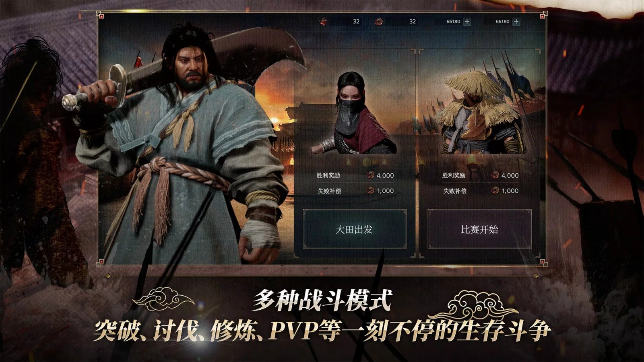Click the right card's 失败补偿 label
This screenshot has width=644, height=362.
pos(455,191)
